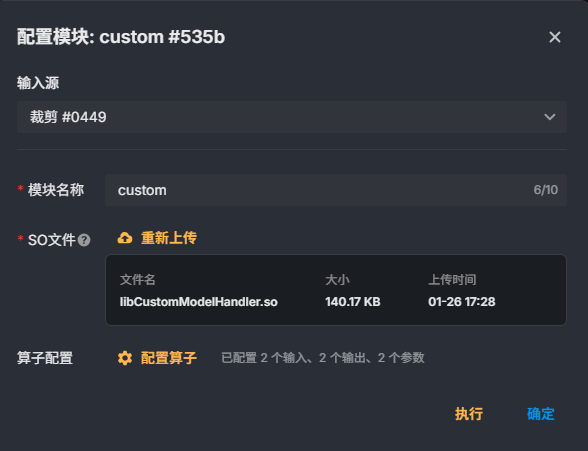Open the 输入源 dropdown showing 裁剪 #0449

coord(292,117)
